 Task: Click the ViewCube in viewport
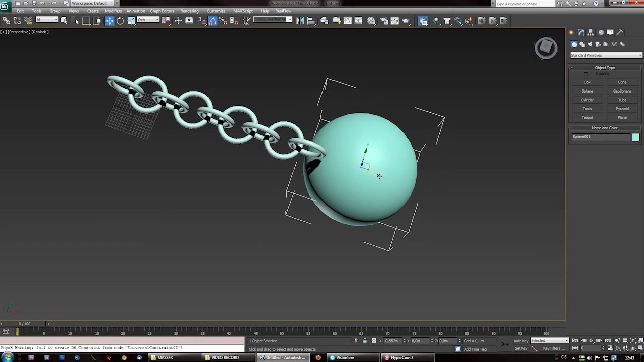546,48
